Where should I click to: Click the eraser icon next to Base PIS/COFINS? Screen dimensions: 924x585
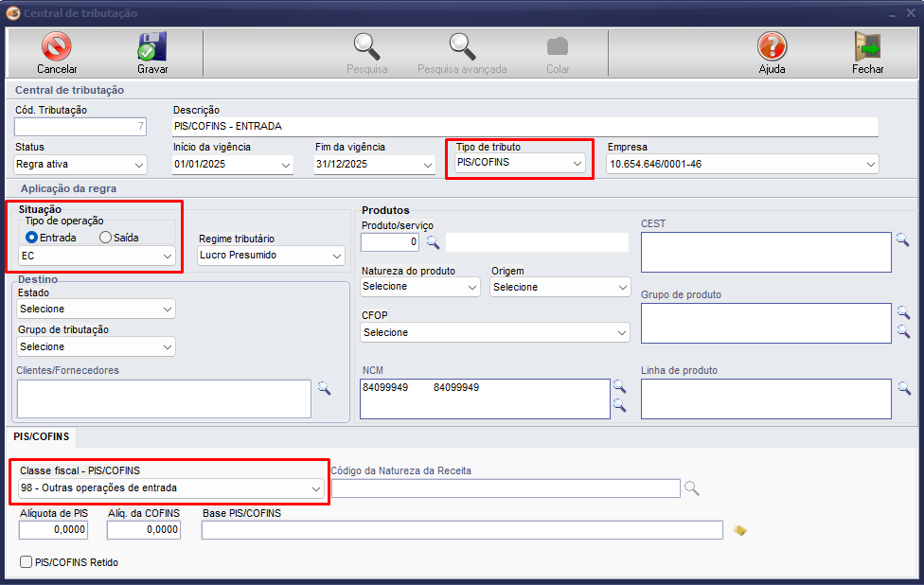pyautogui.click(x=739, y=530)
